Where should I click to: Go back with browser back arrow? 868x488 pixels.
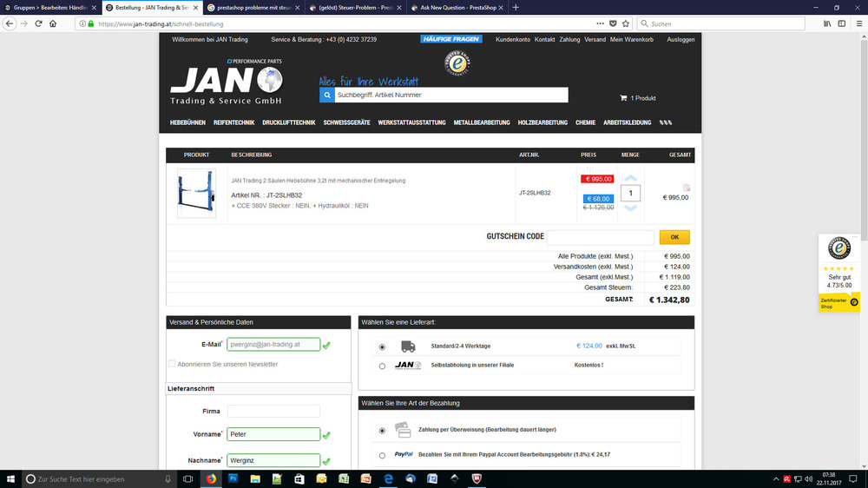point(10,23)
